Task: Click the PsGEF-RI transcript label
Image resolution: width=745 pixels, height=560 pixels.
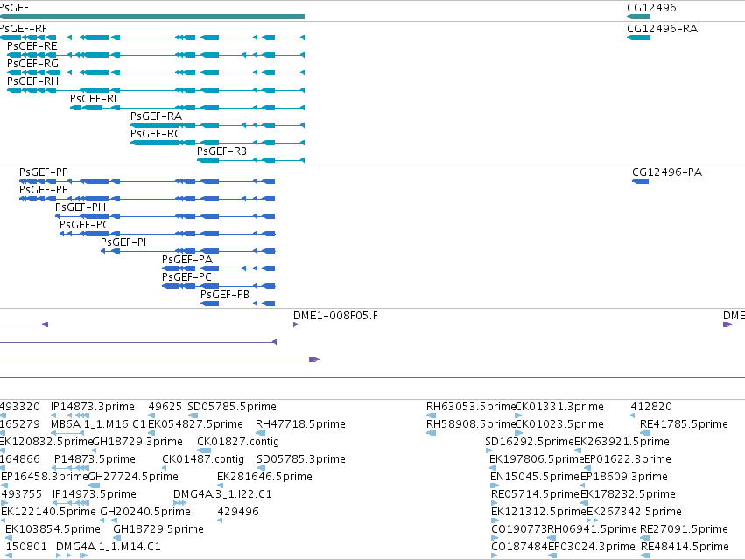Action: click(x=93, y=99)
